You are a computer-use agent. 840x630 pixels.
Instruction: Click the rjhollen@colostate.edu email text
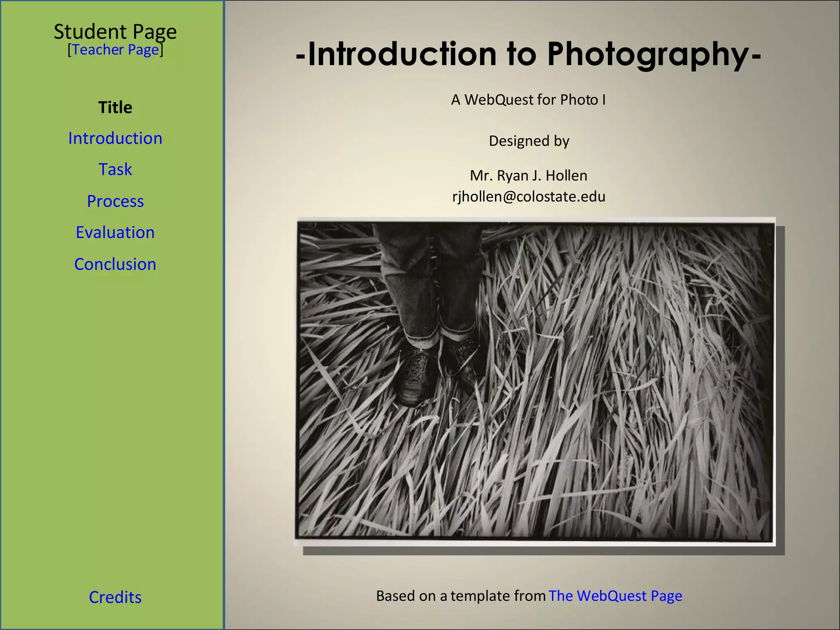tap(529, 196)
